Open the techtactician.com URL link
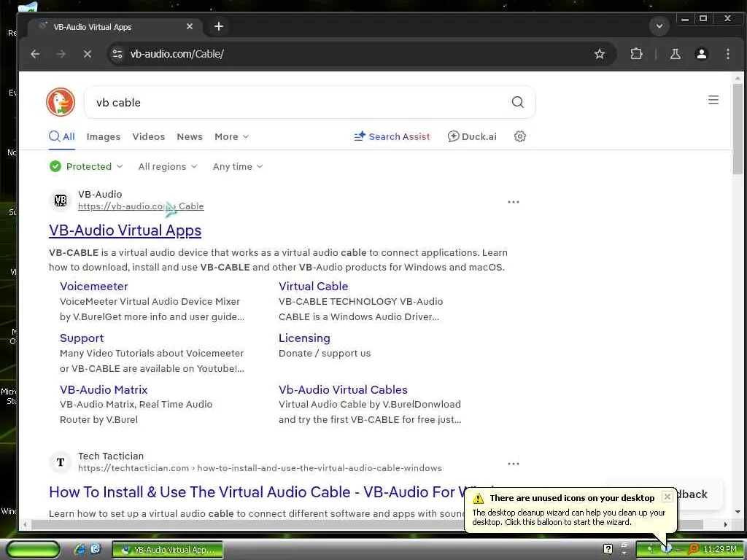This screenshot has width=747, height=560. 260,468
